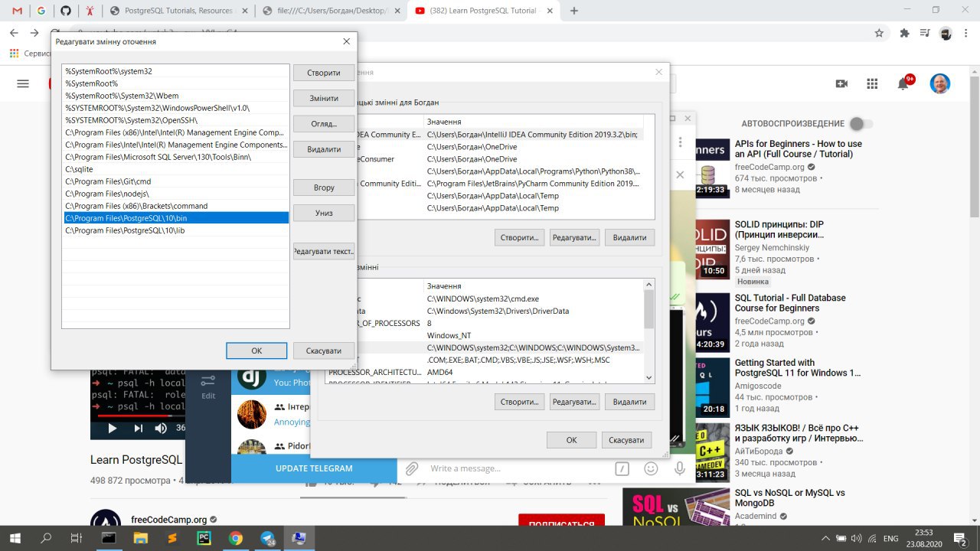
Task: Open YouTube notifications bell
Action: pos(903,83)
